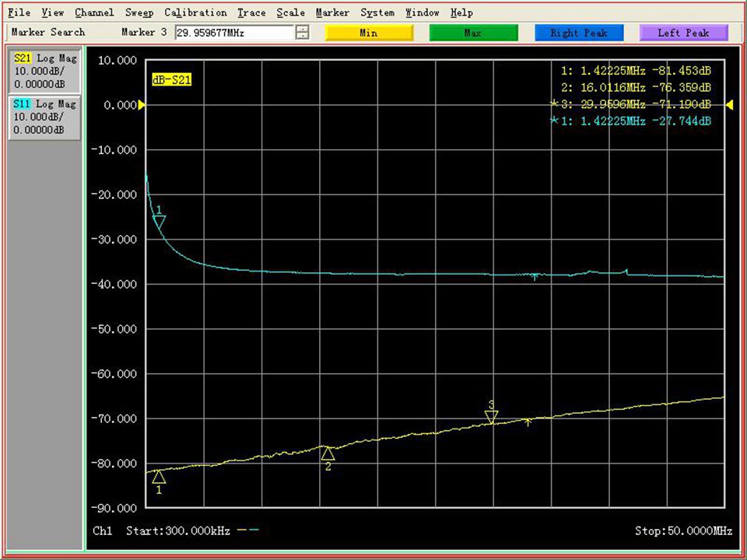The width and height of the screenshot is (747, 560).
Task: Select marker 3 readout line 29.9596MHz
Action: pos(630,104)
